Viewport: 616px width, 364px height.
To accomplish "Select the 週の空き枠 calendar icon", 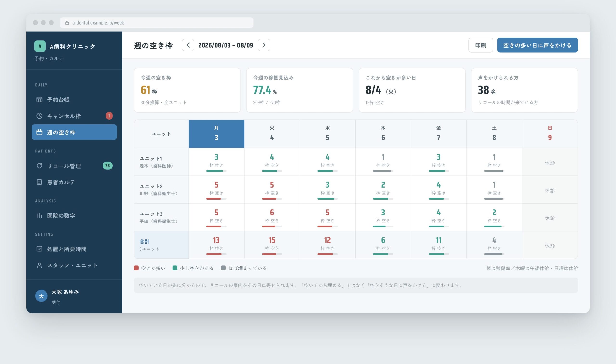I will click(39, 132).
